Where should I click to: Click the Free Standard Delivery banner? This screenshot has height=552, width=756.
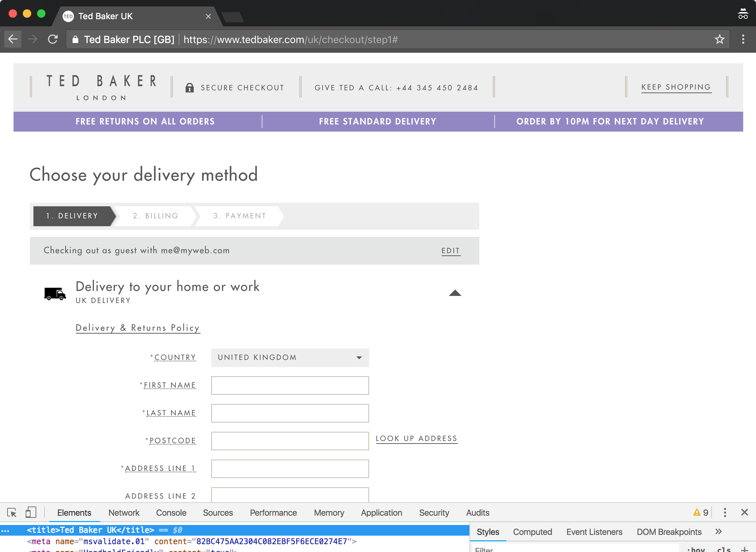(x=378, y=122)
